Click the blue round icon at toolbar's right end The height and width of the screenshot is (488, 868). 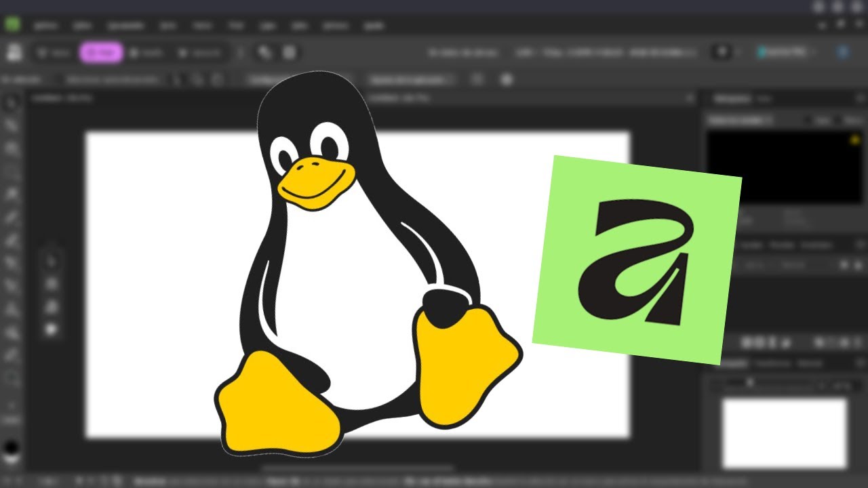844,52
